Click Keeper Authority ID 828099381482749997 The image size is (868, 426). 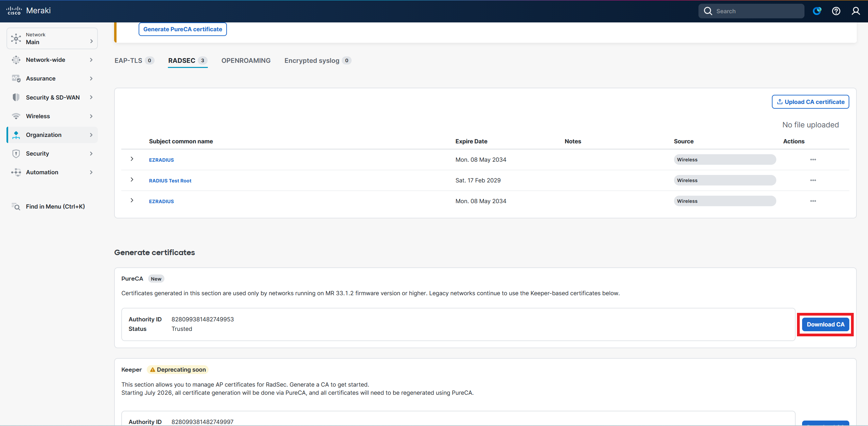pyautogui.click(x=202, y=422)
